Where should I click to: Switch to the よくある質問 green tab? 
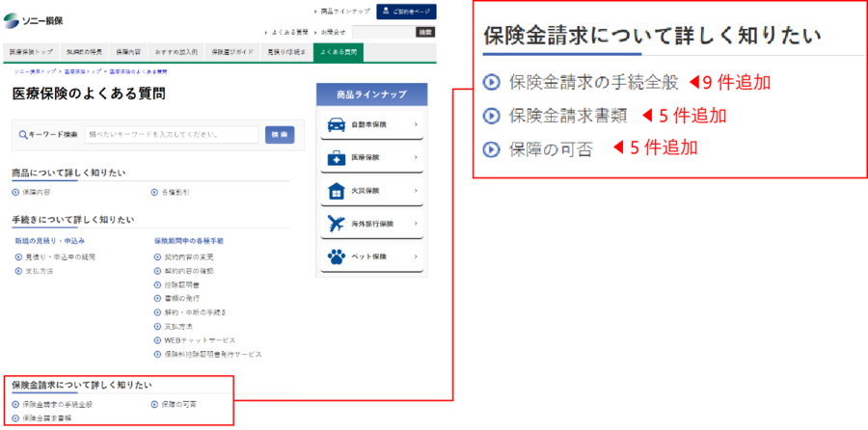point(339,52)
